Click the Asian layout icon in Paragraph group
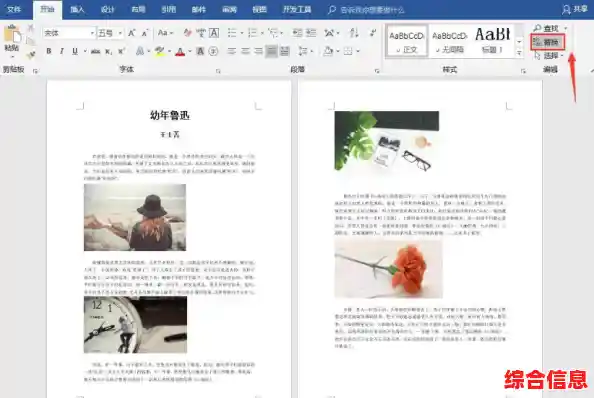 [x=329, y=33]
